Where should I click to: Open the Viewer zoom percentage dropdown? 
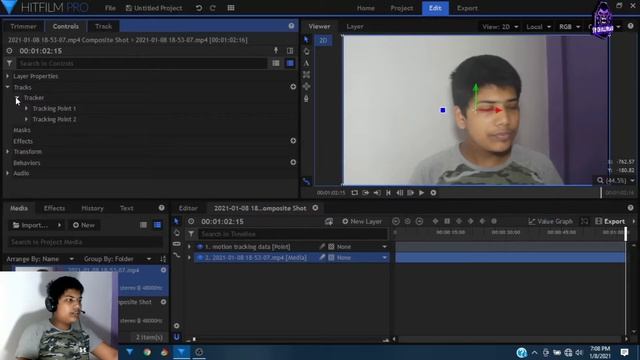616,180
